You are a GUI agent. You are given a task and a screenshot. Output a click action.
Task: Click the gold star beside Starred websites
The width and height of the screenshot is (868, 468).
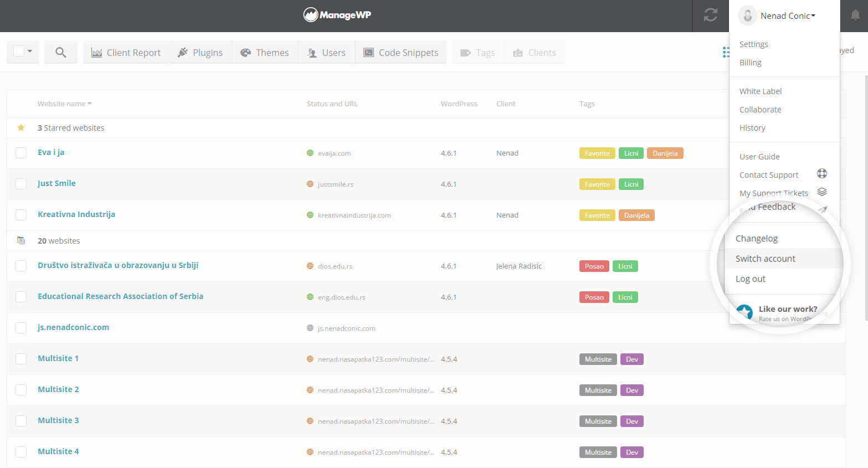tap(21, 128)
